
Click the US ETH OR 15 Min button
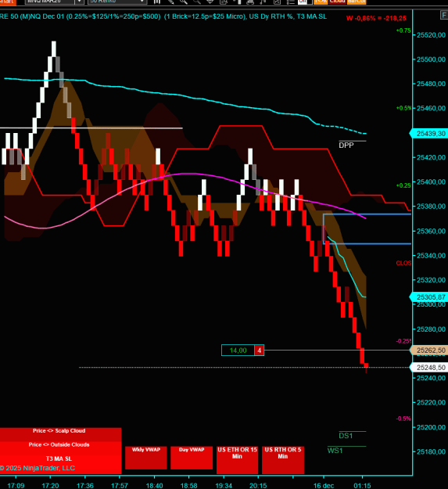(237, 460)
